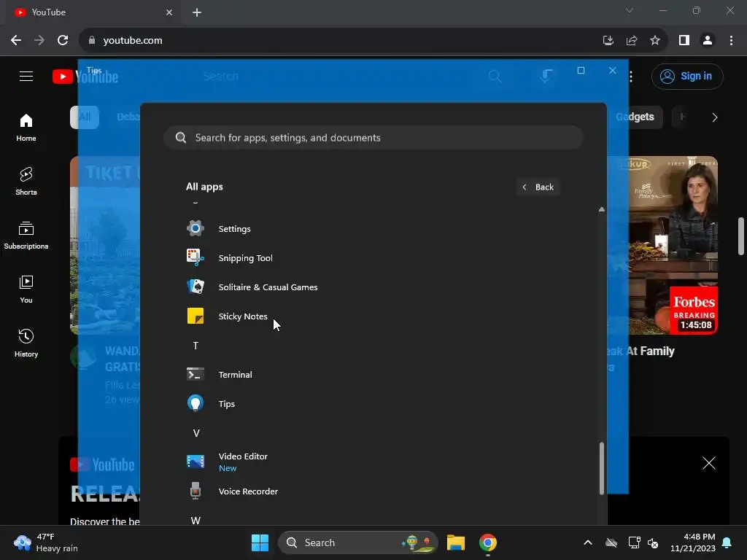747x560 pixels.
Task: Show next YouTube filter chips arrow
Action: pyautogui.click(x=714, y=117)
